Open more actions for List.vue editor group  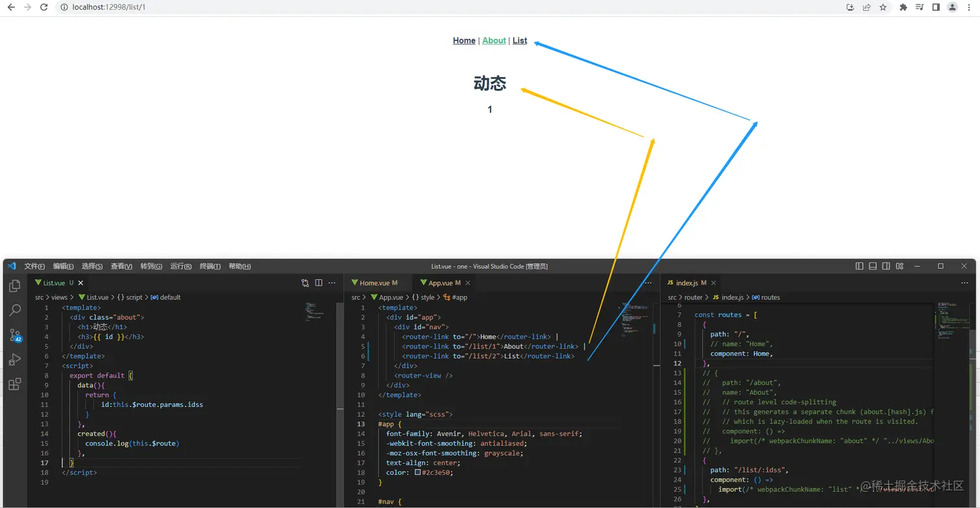(x=332, y=283)
